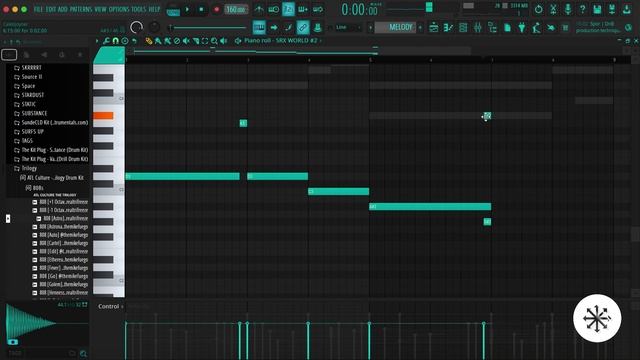Toggle the Pat/Song mode switch

tap(173, 9)
